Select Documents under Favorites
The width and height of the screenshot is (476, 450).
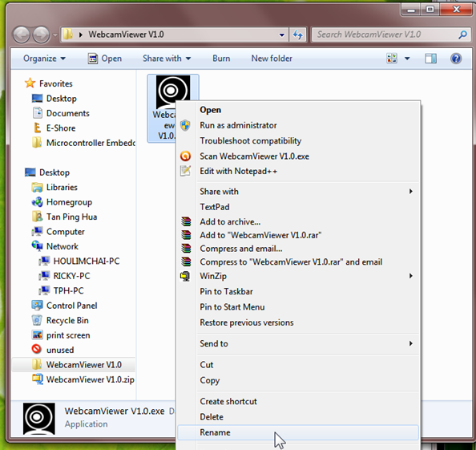[68, 113]
